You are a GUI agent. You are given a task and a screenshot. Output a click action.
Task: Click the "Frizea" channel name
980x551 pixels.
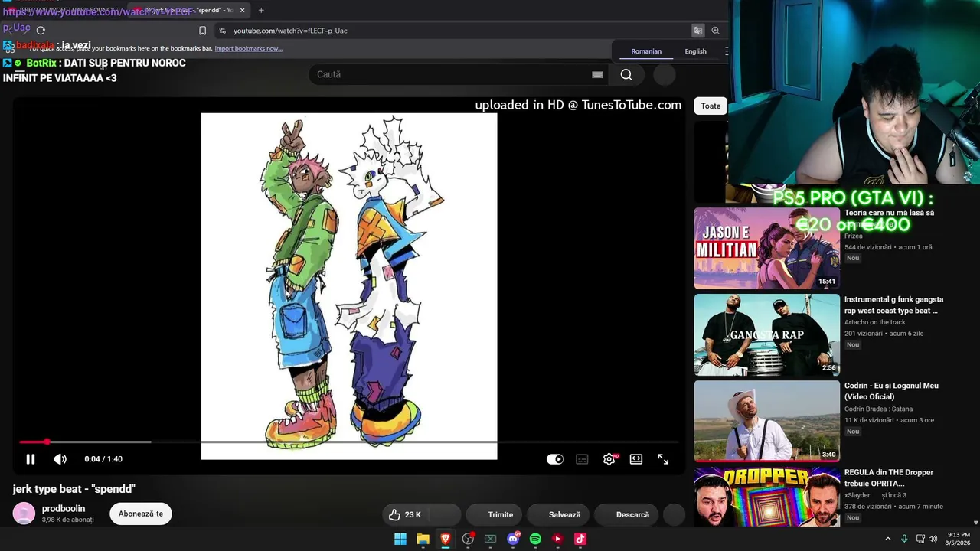click(854, 236)
